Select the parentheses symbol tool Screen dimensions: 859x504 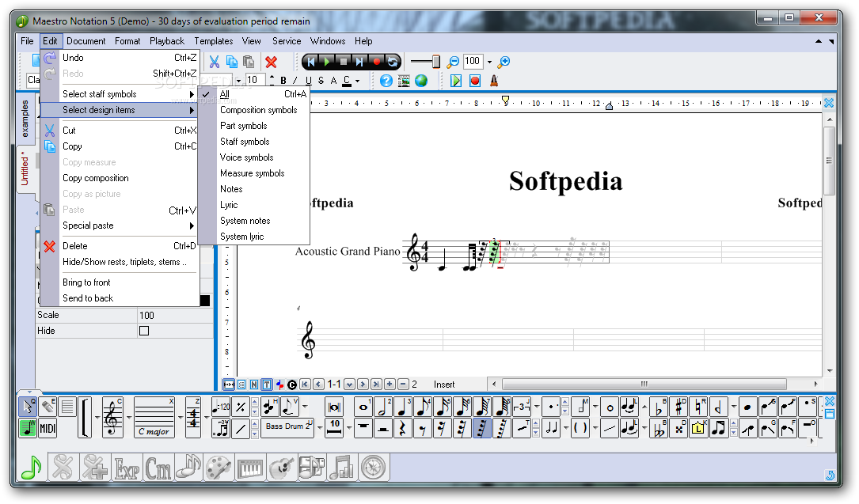point(580,428)
